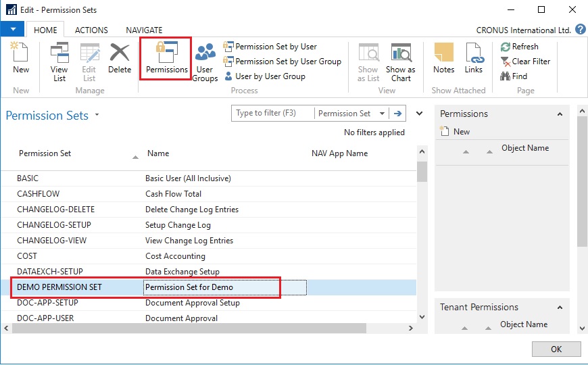Image resolution: width=588 pixels, height=365 pixels.
Task: Open the Permission Sets title dropdown
Action: 97,115
